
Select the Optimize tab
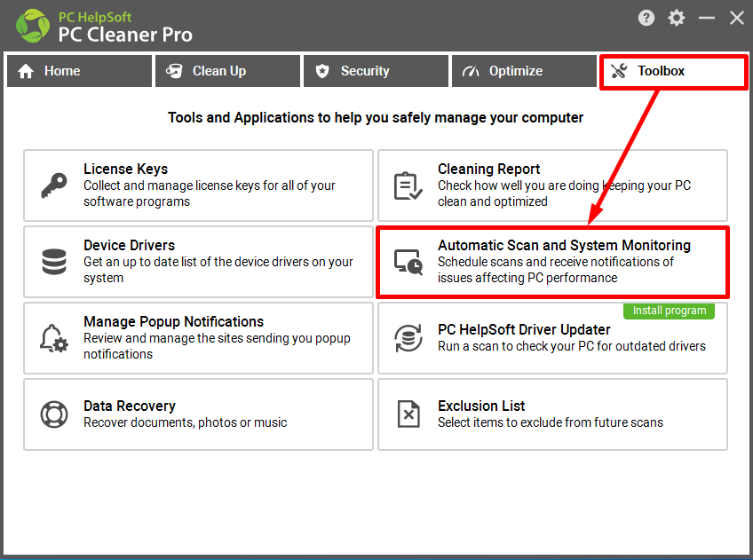point(525,71)
